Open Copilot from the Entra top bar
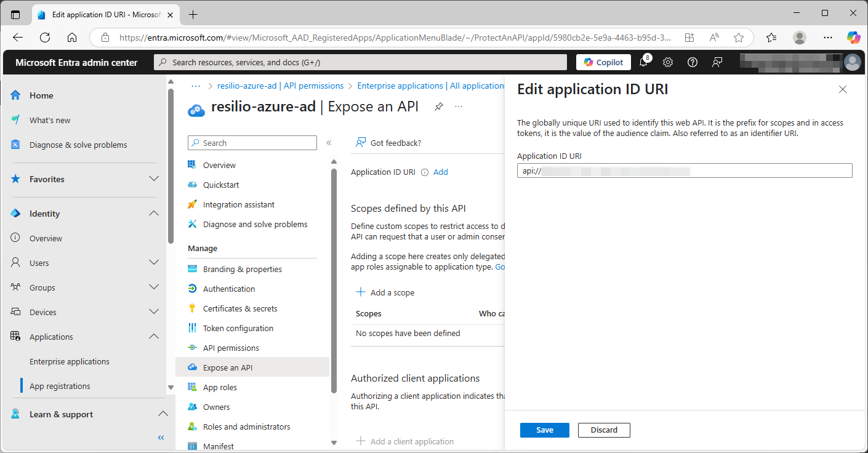This screenshot has width=868, height=453. coord(603,62)
